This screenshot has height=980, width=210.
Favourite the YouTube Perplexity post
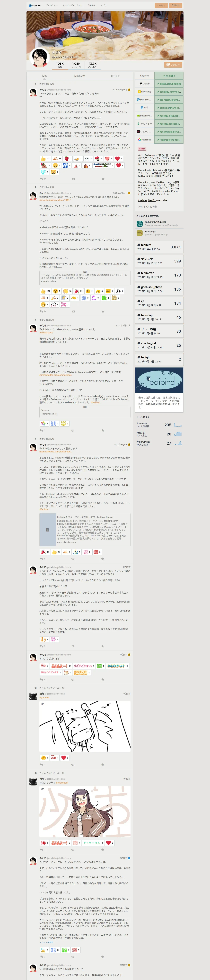[103, 646]
